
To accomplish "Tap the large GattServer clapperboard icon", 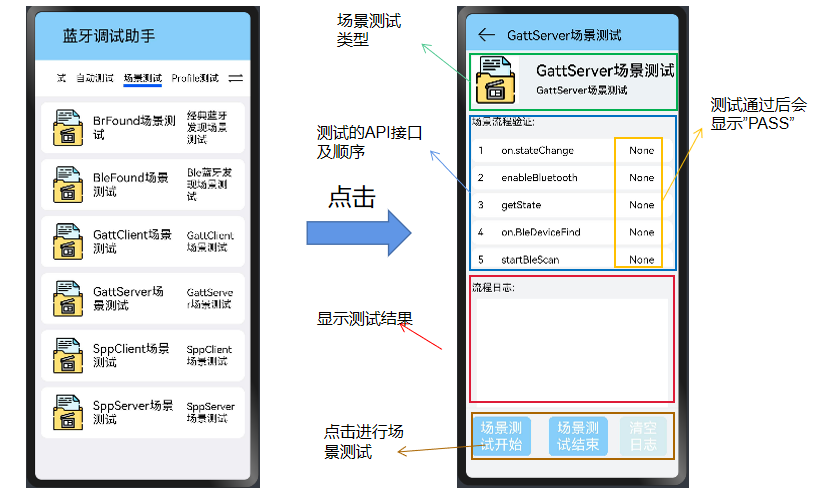I will tap(496, 79).
